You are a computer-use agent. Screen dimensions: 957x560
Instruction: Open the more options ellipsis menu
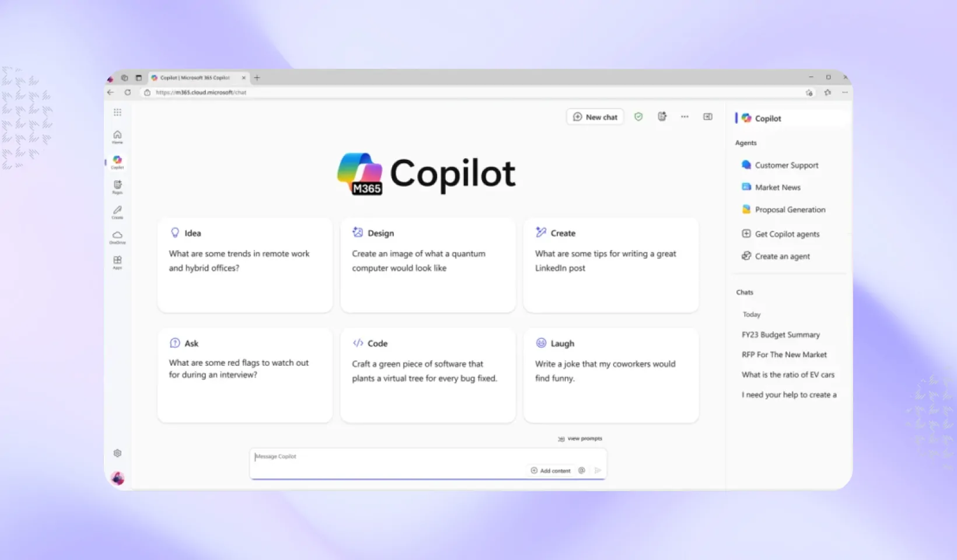(684, 117)
